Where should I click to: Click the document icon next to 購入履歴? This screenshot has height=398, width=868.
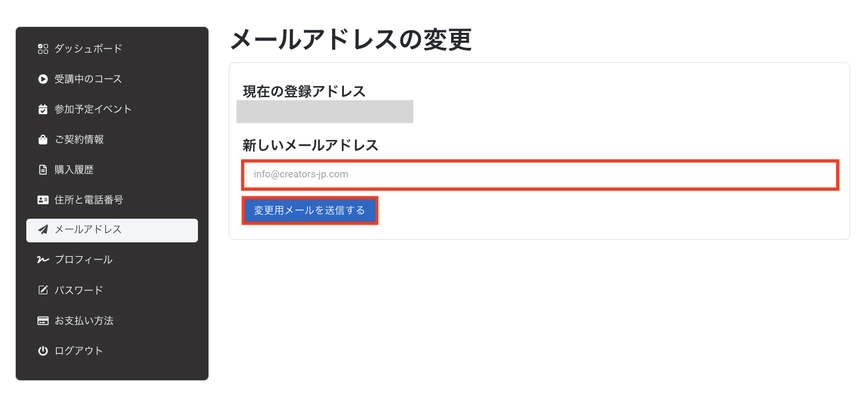click(x=43, y=169)
